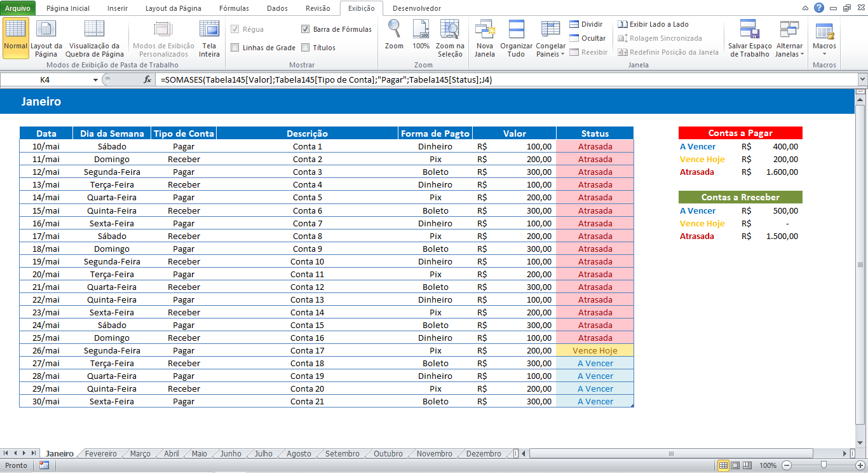
Task: Toggle Barra de Fórmulas checkbox
Action: tap(306, 29)
